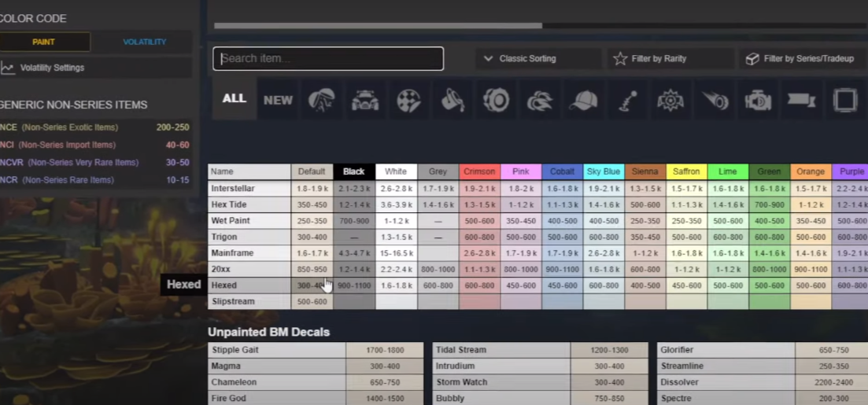
Task: Open Dissolver in Unpainted BM Decals
Action: coord(726,382)
